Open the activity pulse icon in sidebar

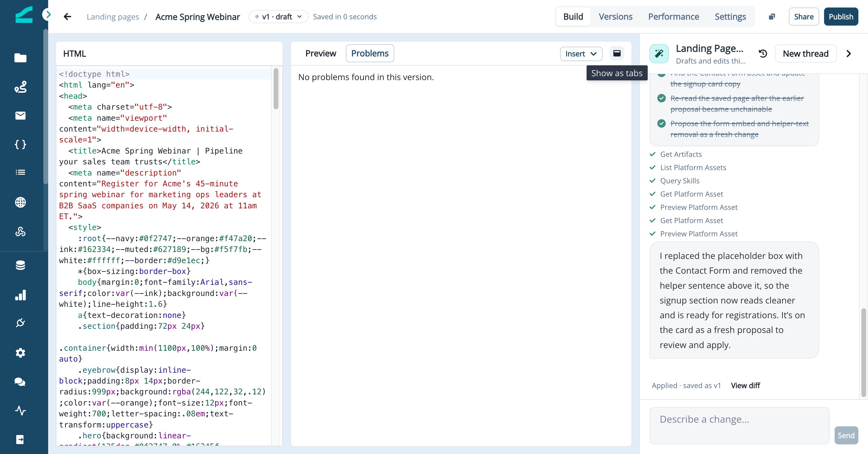pyautogui.click(x=20, y=411)
